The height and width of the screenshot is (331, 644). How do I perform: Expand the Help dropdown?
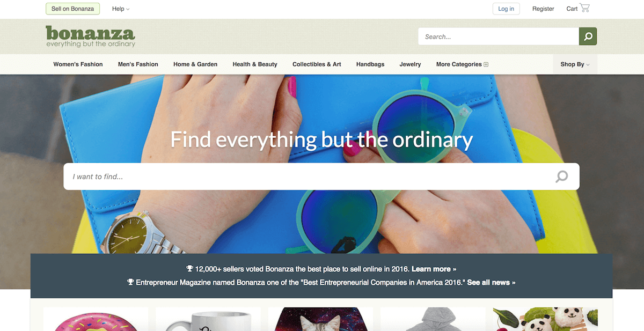[x=121, y=9]
